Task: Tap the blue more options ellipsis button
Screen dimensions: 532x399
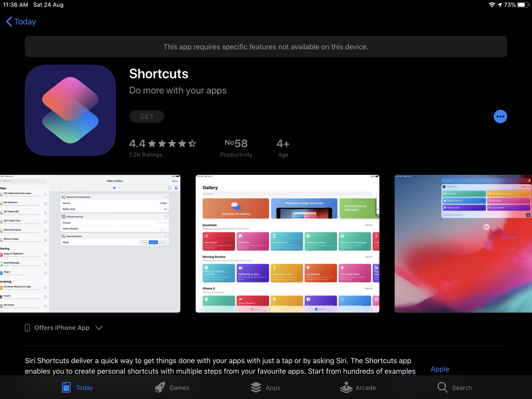Action: tap(500, 116)
